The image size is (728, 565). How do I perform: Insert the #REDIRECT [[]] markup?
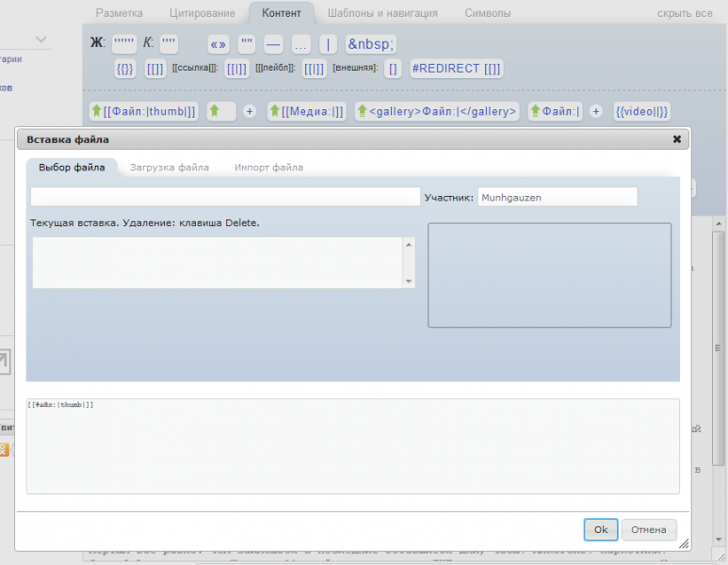457,68
